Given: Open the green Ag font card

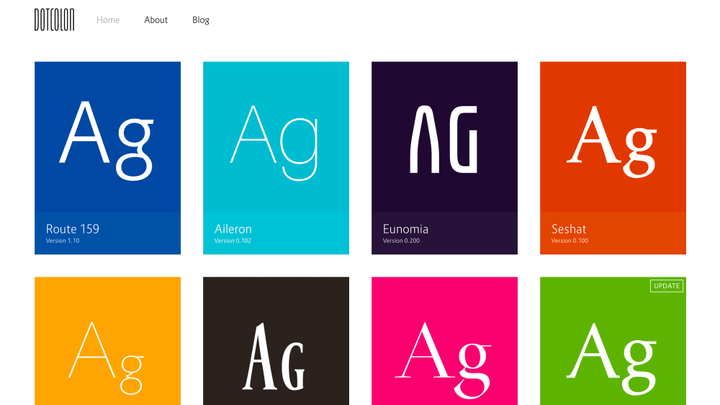Looking at the screenshot, I should point(613,341).
